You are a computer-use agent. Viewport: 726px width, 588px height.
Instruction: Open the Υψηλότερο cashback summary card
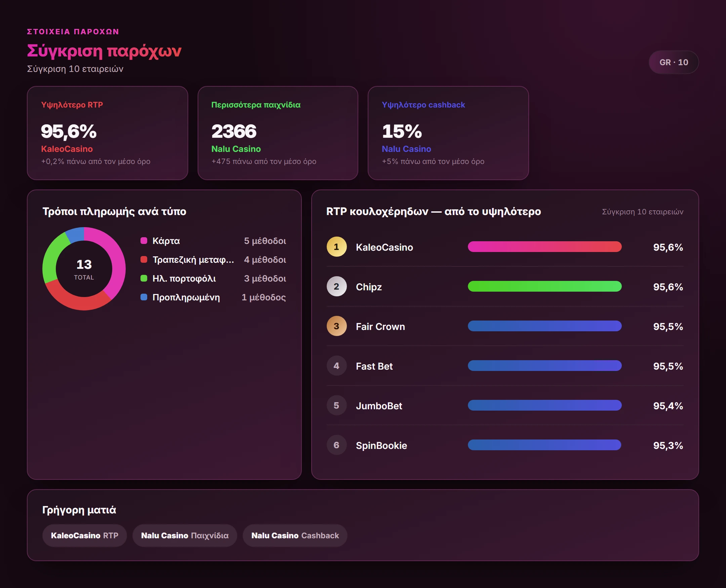click(x=448, y=133)
